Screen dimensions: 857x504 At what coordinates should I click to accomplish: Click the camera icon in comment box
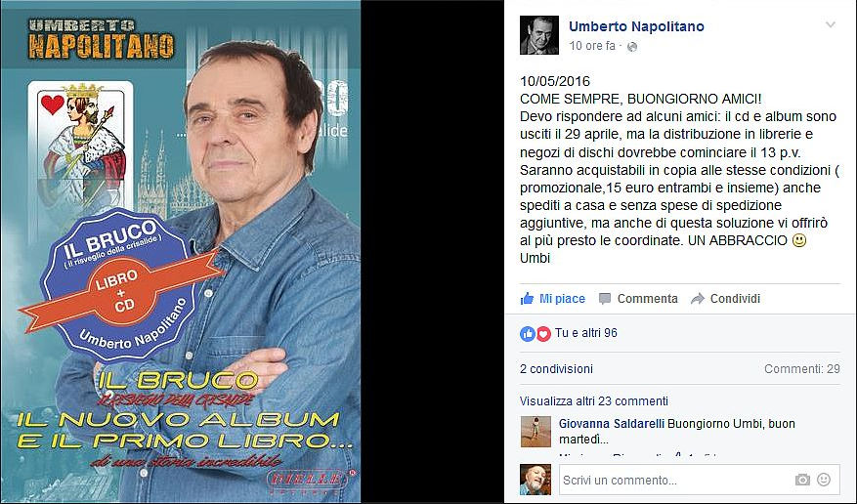[x=802, y=480]
